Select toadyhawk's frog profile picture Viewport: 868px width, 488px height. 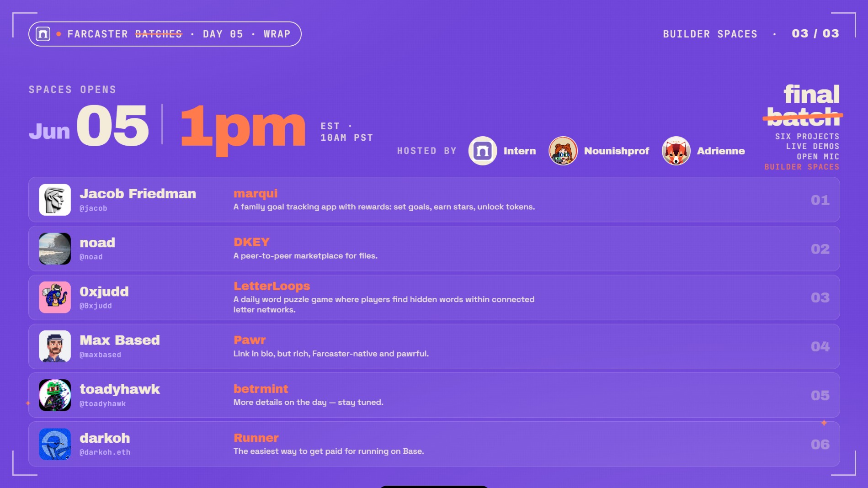[55, 395]
